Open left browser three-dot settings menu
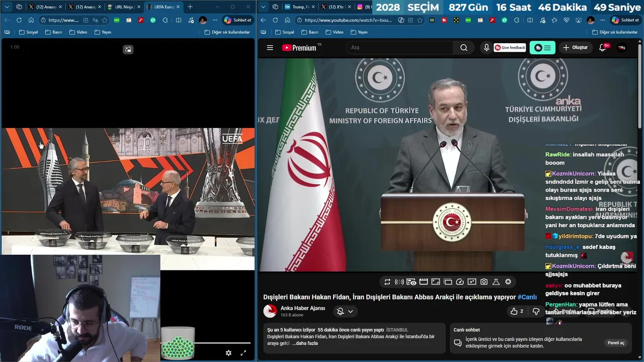 pyautogui.click(x=215, y=20)
